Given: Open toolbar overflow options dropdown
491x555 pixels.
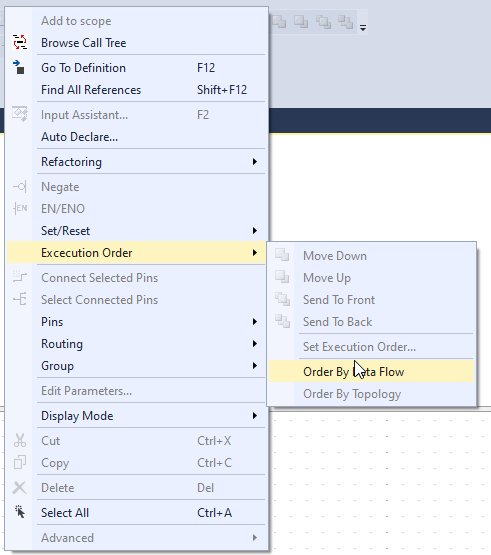Looking at the screenshot, I should [363, 28].
